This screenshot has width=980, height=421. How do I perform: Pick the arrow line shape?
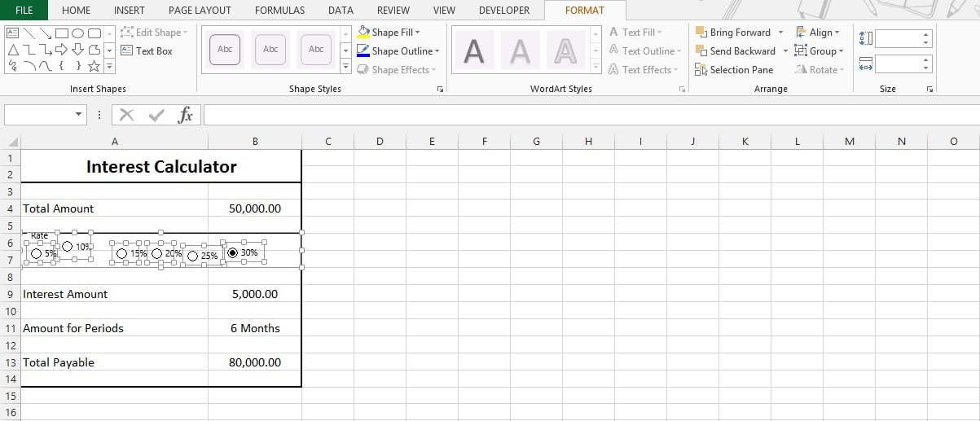[45, 33]
